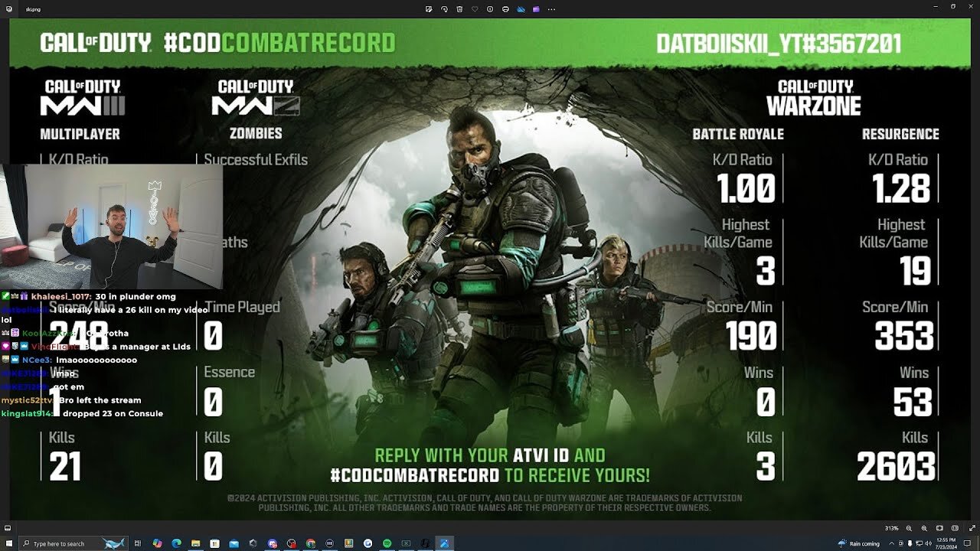Open the purple Clipchamp icon in toolbar

pos(536,9)
